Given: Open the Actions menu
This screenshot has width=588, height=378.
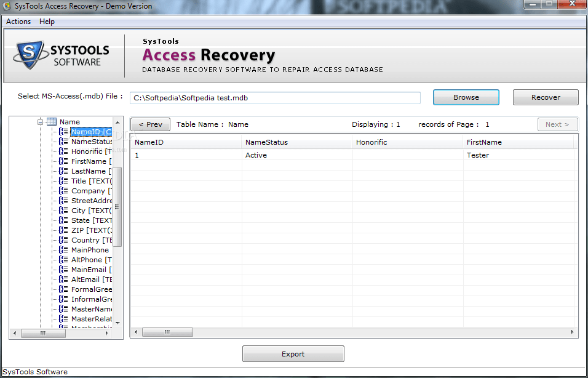Looking at the screenshot, I should point(18,21).
